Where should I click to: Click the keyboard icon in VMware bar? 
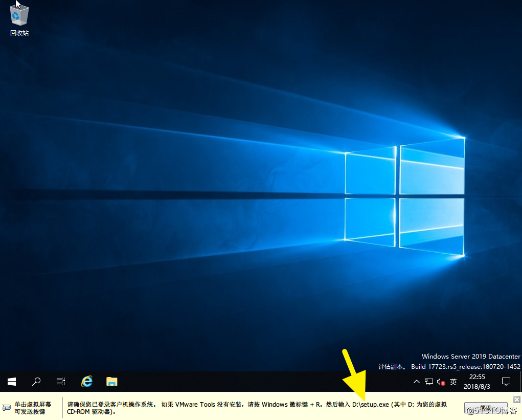(x=6, y=407)
